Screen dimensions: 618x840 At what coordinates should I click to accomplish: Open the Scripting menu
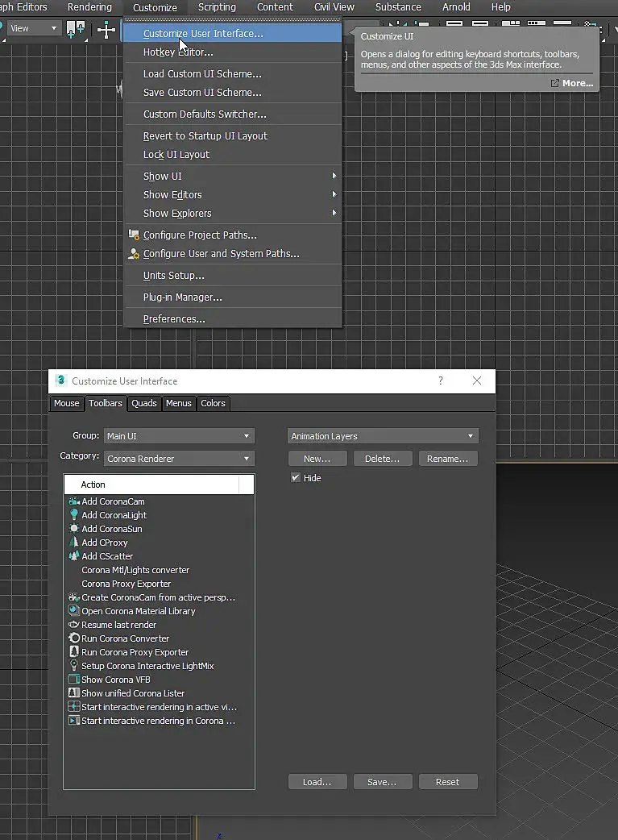217,7
